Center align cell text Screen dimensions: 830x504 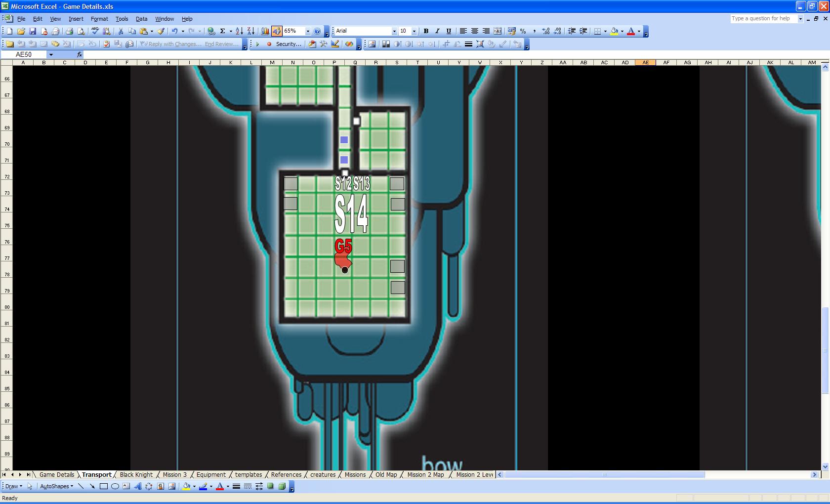474,31
